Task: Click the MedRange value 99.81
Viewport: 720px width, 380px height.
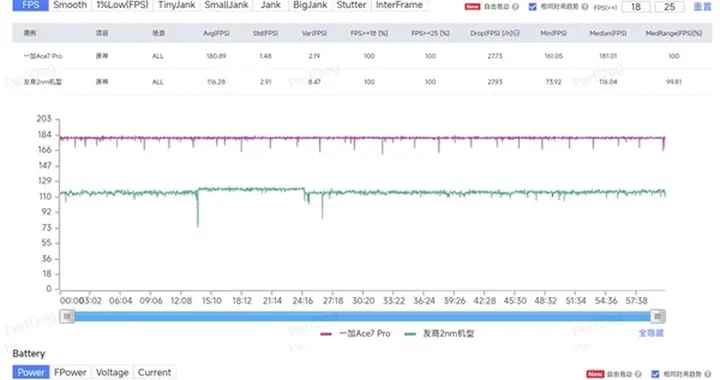Action: (674, 82)
